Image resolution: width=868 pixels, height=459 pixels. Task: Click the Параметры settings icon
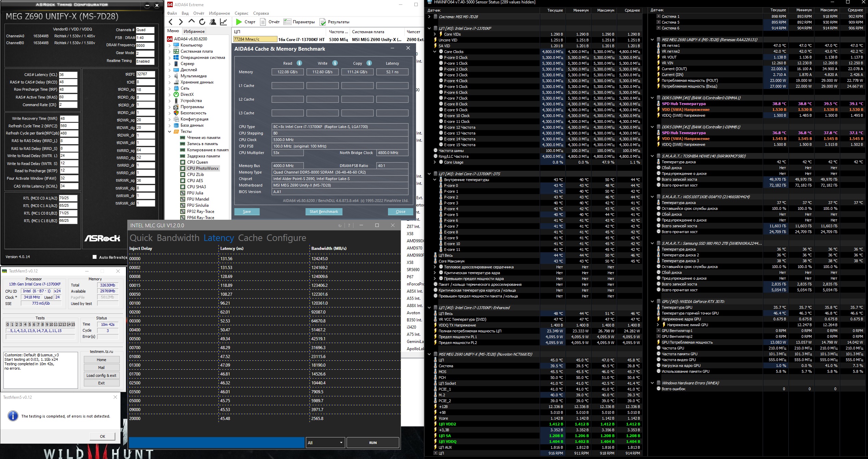[287, 22]
